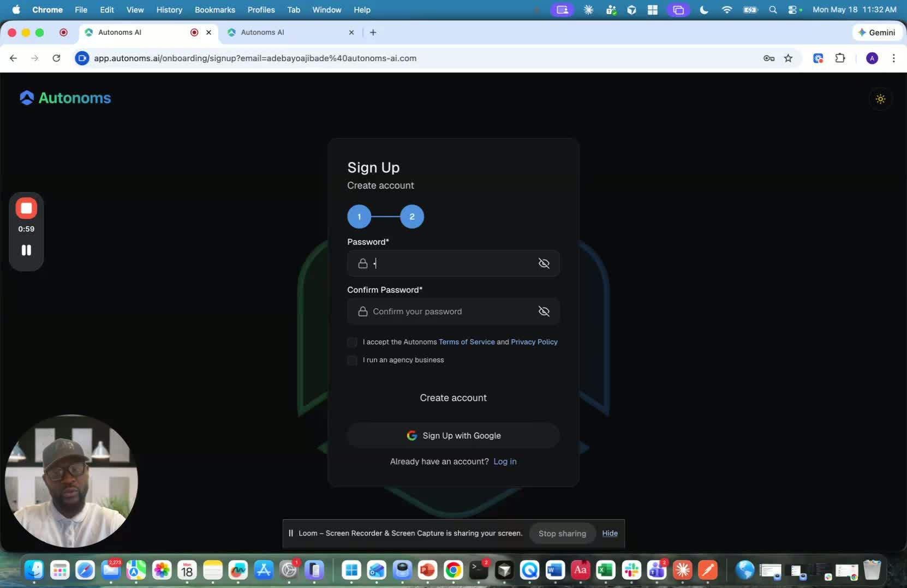Click the Autonoms logo

[x=65, y=98]
